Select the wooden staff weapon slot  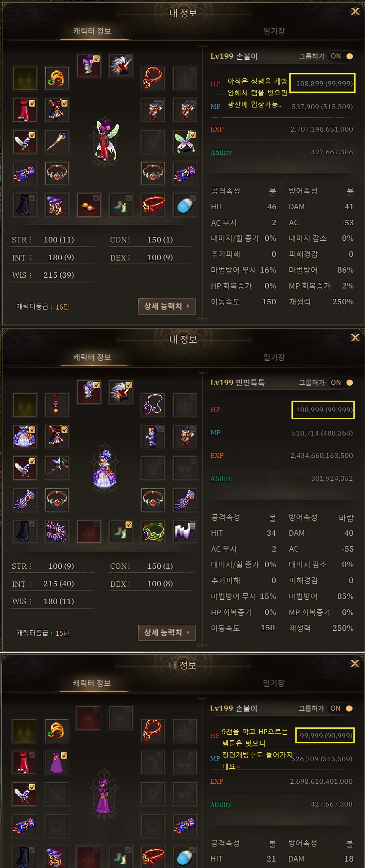[57, 141]
